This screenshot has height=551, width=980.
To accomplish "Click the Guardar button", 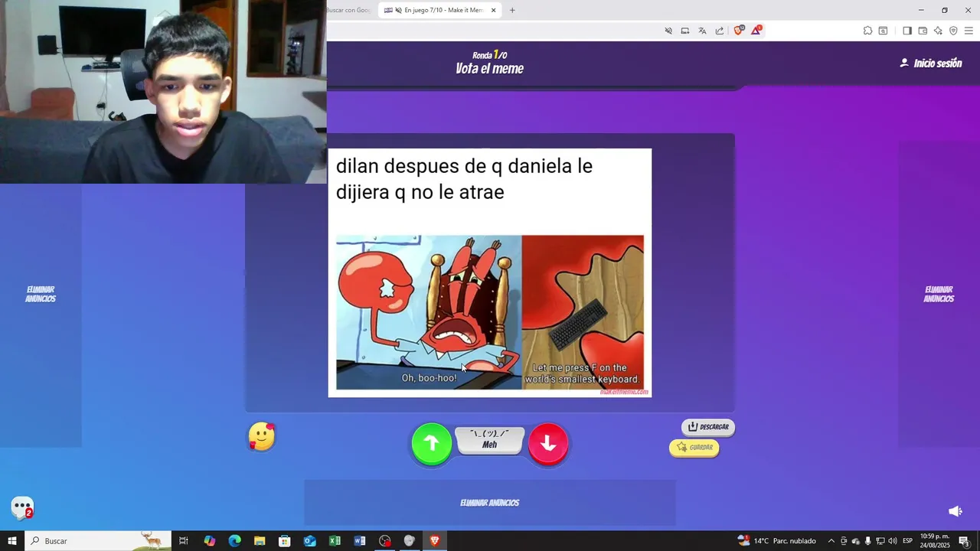I will [694, 448].
